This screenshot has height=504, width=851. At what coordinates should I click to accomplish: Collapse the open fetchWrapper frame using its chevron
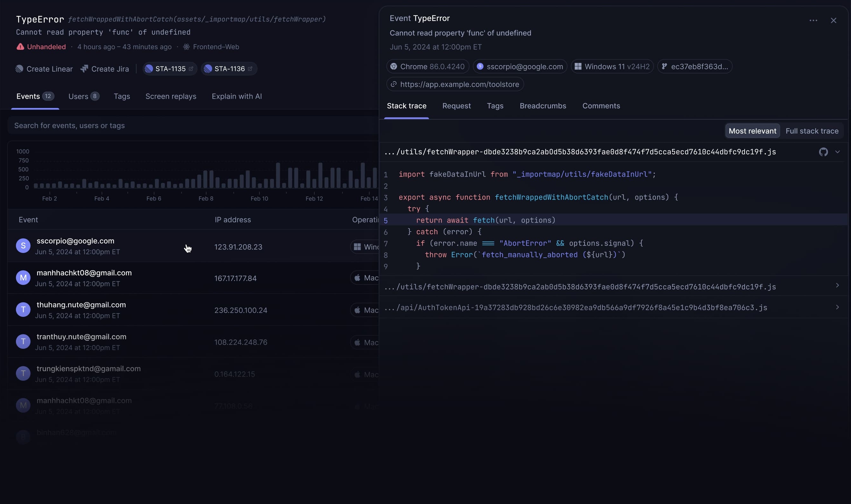pyautogui.click(x=837, y=152)
